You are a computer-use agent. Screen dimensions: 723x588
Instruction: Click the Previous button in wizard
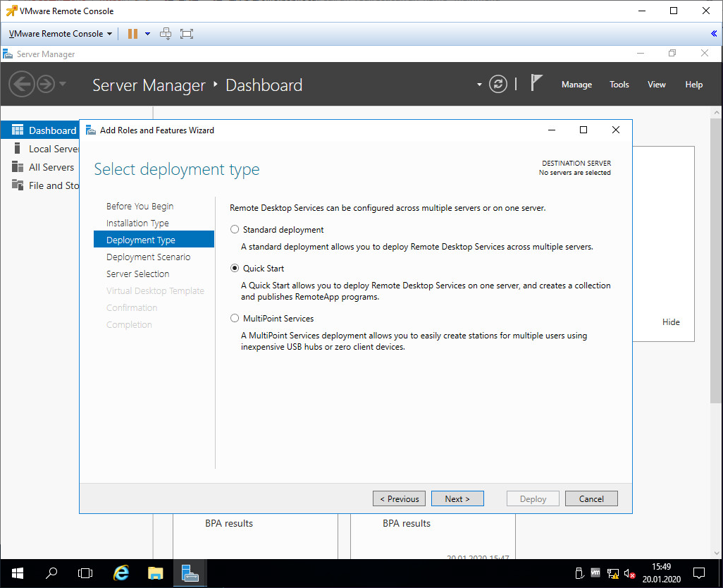[399, 498]
